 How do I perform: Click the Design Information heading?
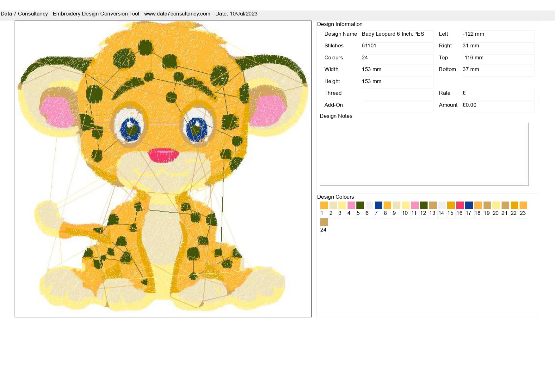[340, 24]
